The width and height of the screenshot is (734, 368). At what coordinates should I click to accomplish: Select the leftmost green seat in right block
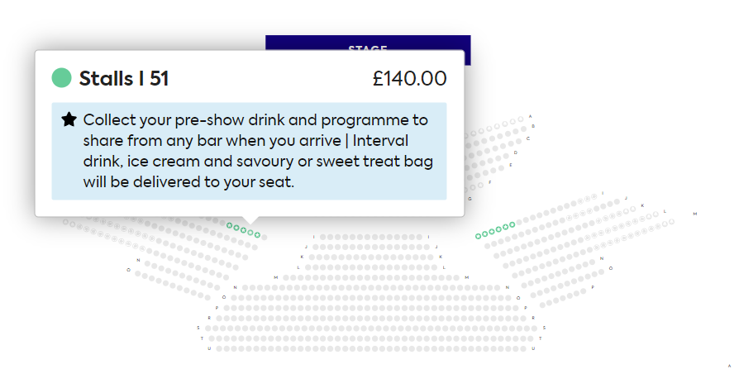tap(478, 236)
